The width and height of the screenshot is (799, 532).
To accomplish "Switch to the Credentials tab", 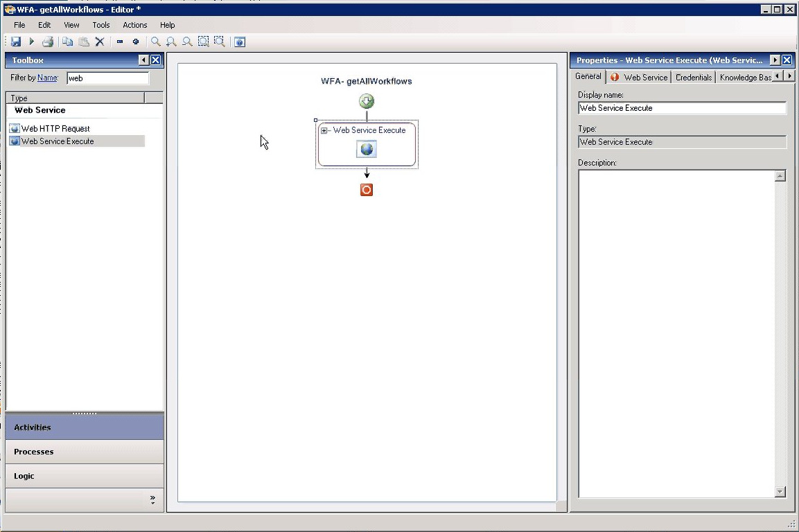I will coord(694,78).
